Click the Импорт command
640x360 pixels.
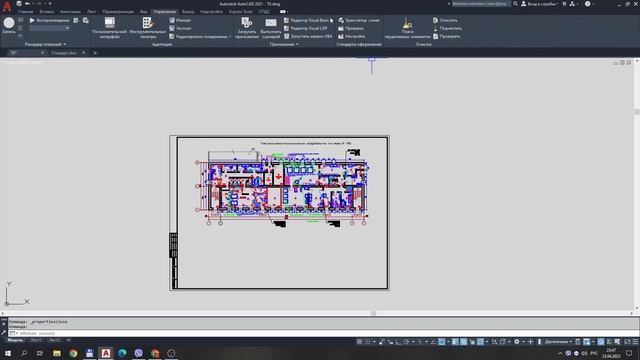180,20
